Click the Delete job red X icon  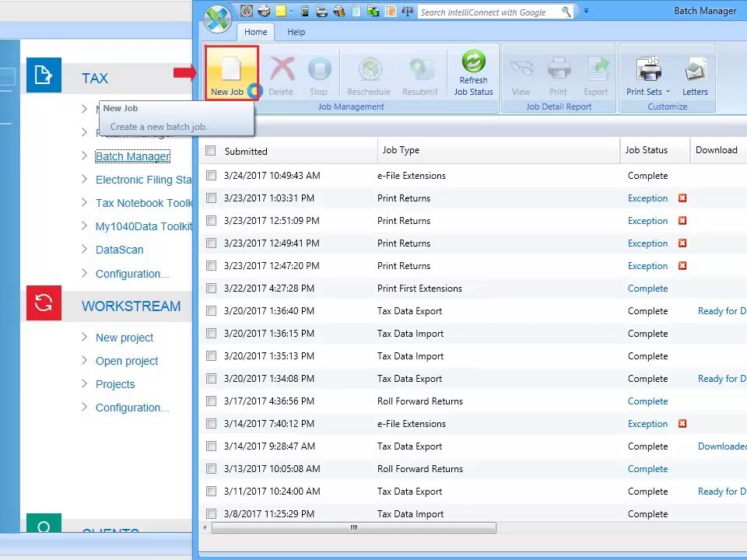point(282,68)
